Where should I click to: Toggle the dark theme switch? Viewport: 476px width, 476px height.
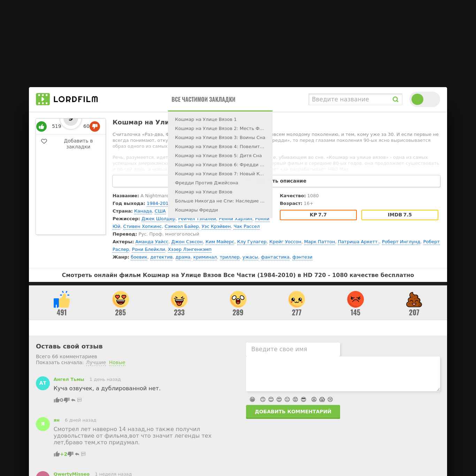tap(425, 99)
